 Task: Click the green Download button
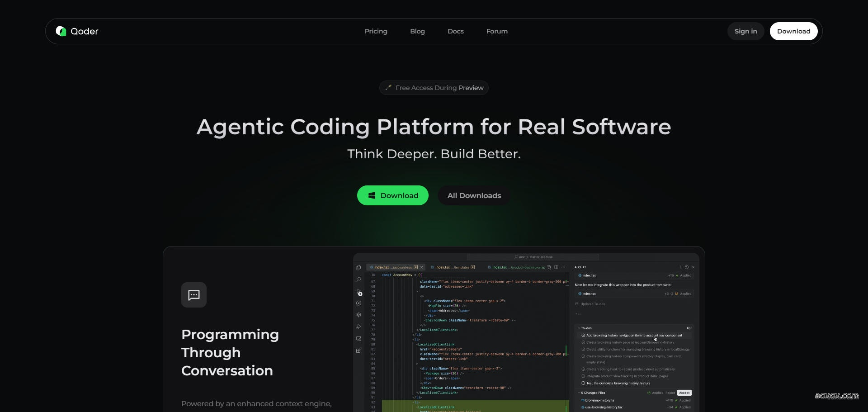[x=392, y=195]
